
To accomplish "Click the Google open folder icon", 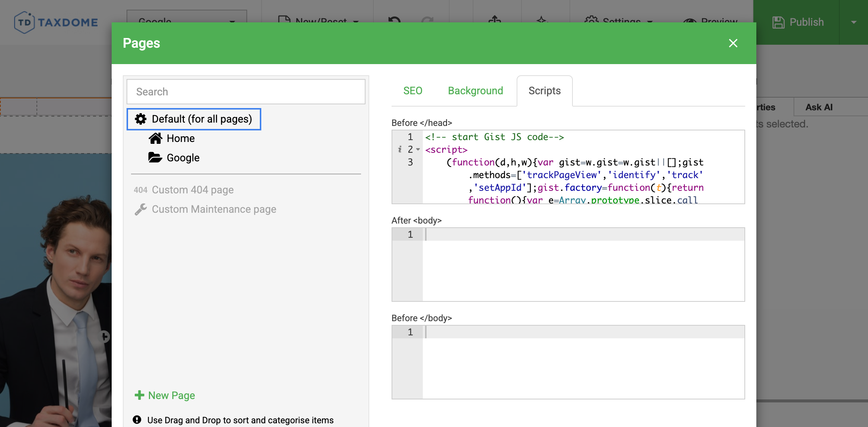I will [155, 158].
